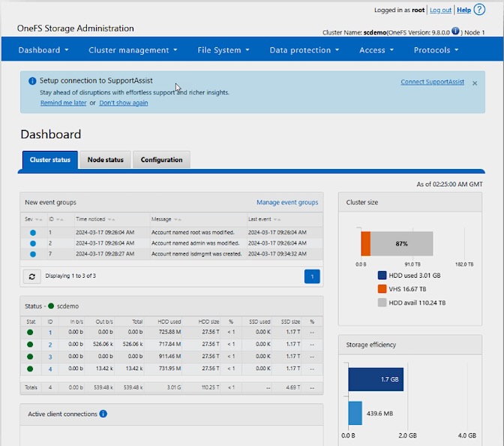Click green status dot for node 1
The width and height of the screenshot is (504, 446).
pyautogui.click(x=30, y=332)
